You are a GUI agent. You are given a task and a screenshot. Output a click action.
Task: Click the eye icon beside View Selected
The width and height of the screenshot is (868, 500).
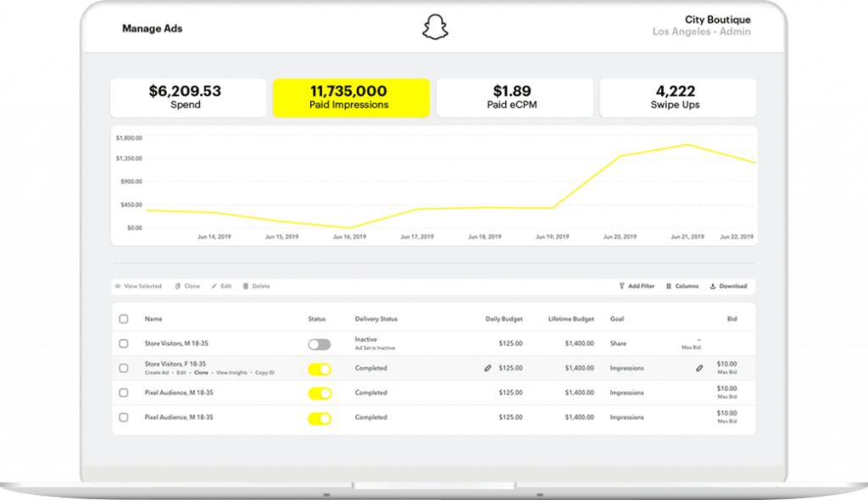117,286
